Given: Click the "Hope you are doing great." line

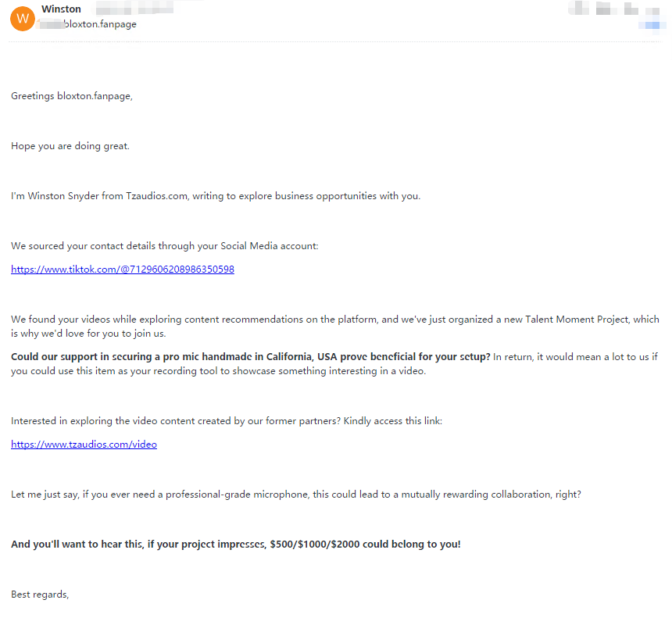Looking at the screenshot, I should click(x=70, y=146).
